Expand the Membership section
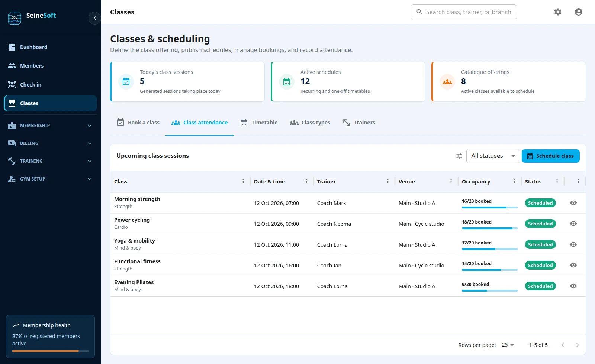 [x=51, y=126]
